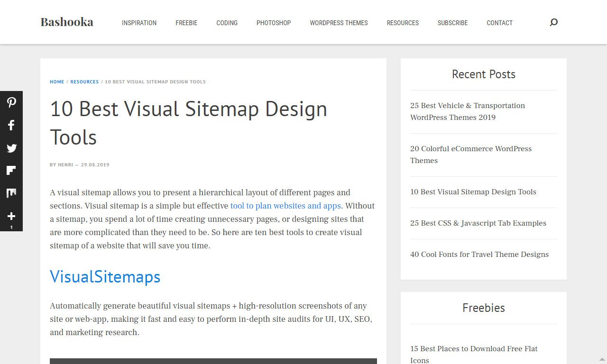607x364 pixels.
Task: Click the '29.08.2019' post date
Action: click(95, 165)
